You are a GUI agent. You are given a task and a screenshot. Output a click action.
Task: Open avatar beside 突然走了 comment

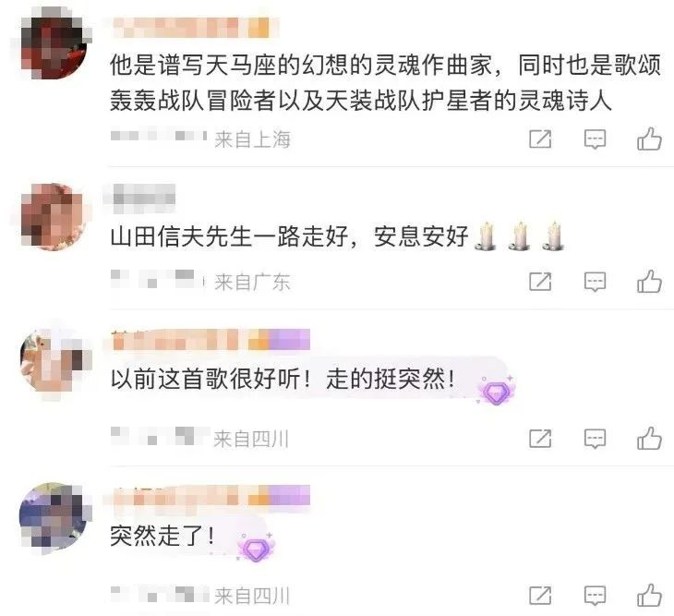point(54,516)
